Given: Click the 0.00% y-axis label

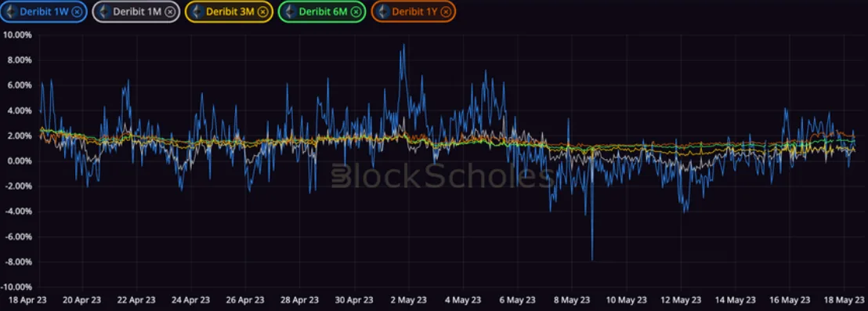Looking at the screenshot, I should (19, 161).
